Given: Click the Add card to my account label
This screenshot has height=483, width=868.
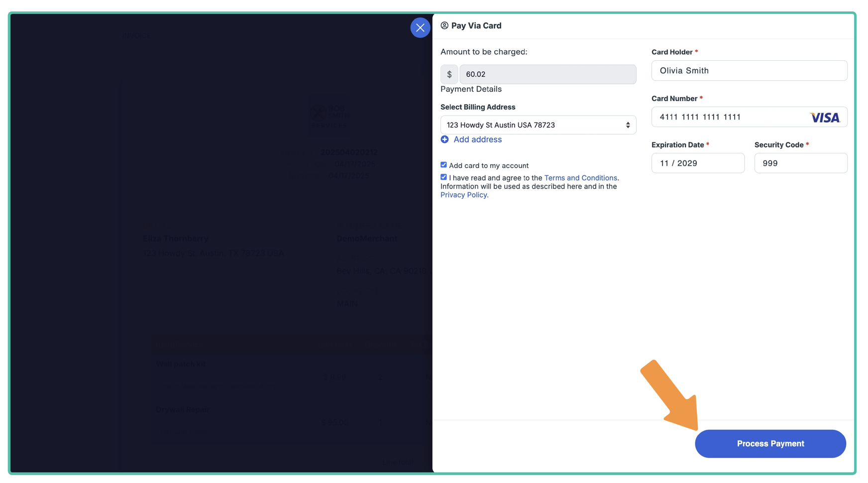Looking at the screenshot, I should (x=488, y=165).
